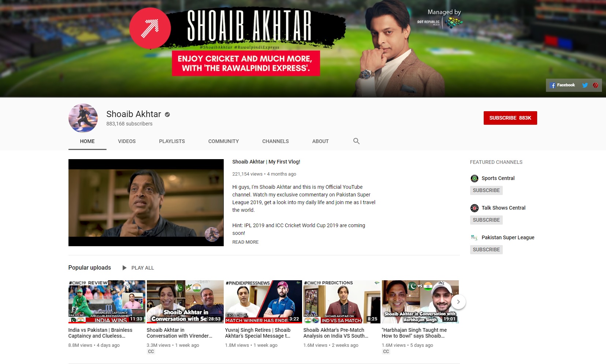Open the Community tab
This screenshot has height=364, width=606.
[x=223, y=142]
